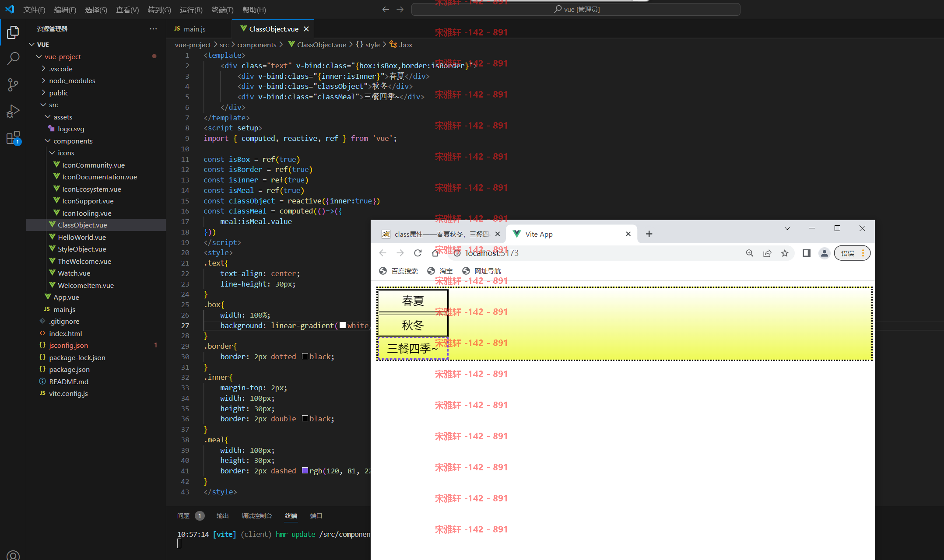Open the Search view in activity bar
This screenshot has width=944, height=560.
tap(13, 59)
